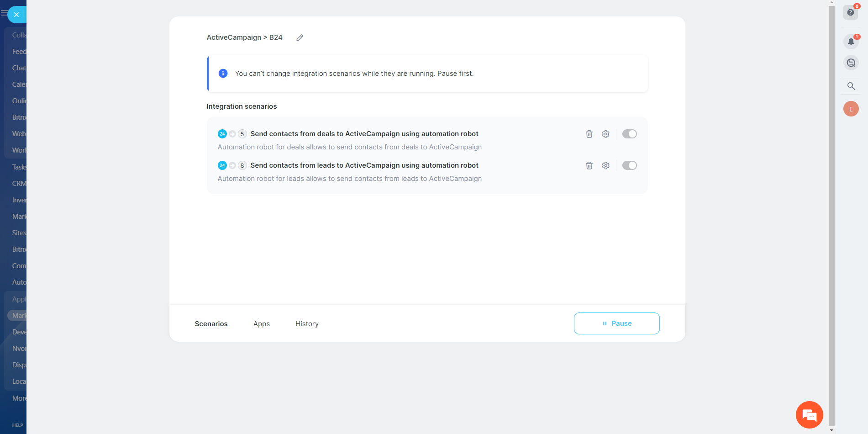Click the search magnifier icon
868x434 pixels.
(x=851, y=86)
